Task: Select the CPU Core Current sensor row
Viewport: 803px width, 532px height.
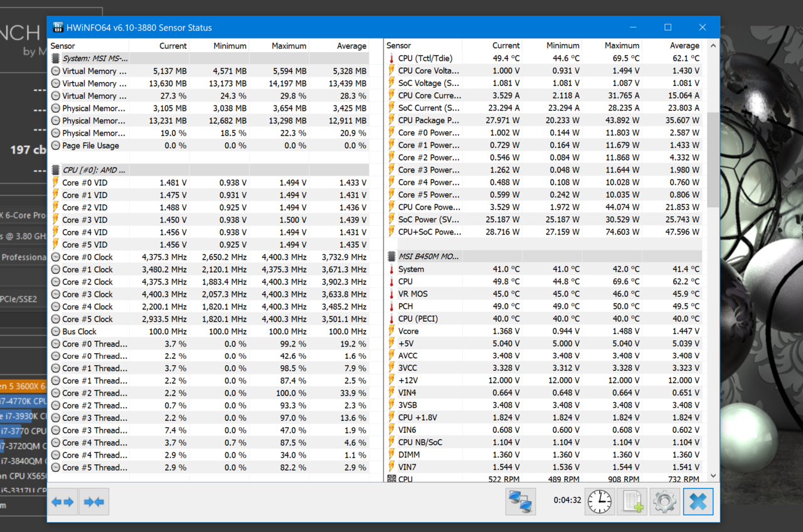Action: pos(545,95)
